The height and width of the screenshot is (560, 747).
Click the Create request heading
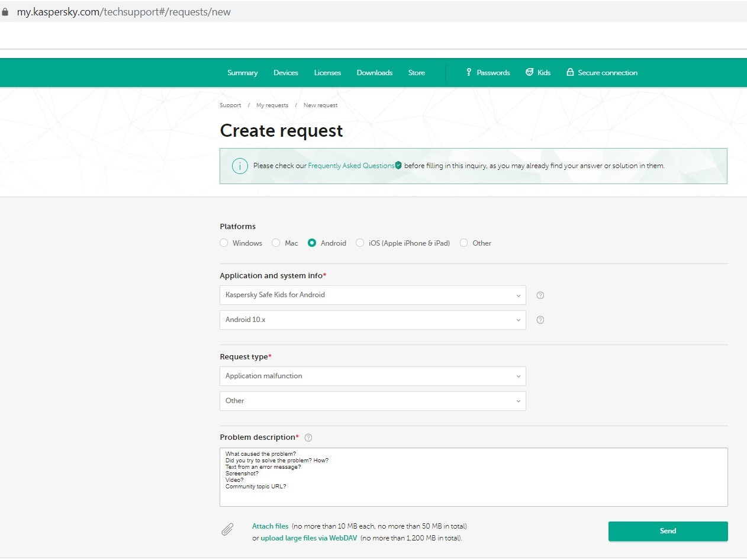(281, 130)
